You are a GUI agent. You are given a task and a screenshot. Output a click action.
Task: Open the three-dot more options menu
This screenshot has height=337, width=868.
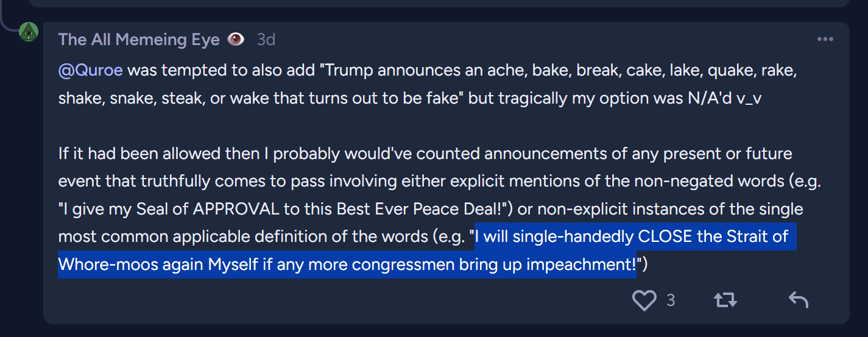click(x=825, y=40)
